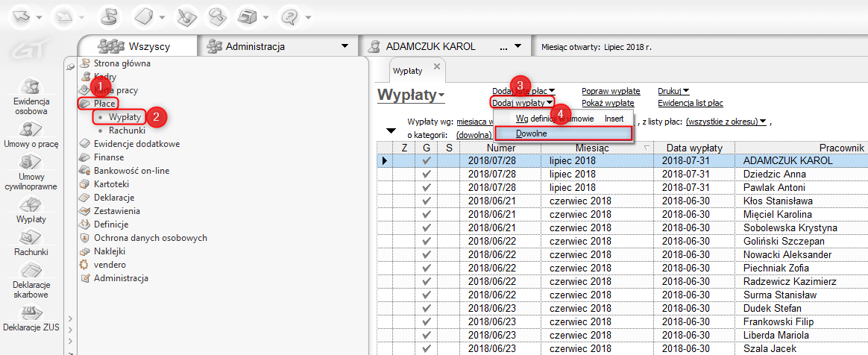Click Popraw wypłatę link
The height and width of the screenshot is (355, 868).
coord(611,91)
